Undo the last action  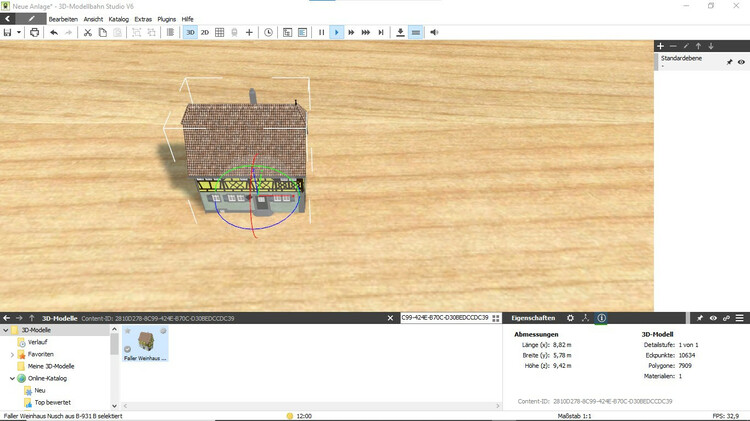(x=54, y=32)
